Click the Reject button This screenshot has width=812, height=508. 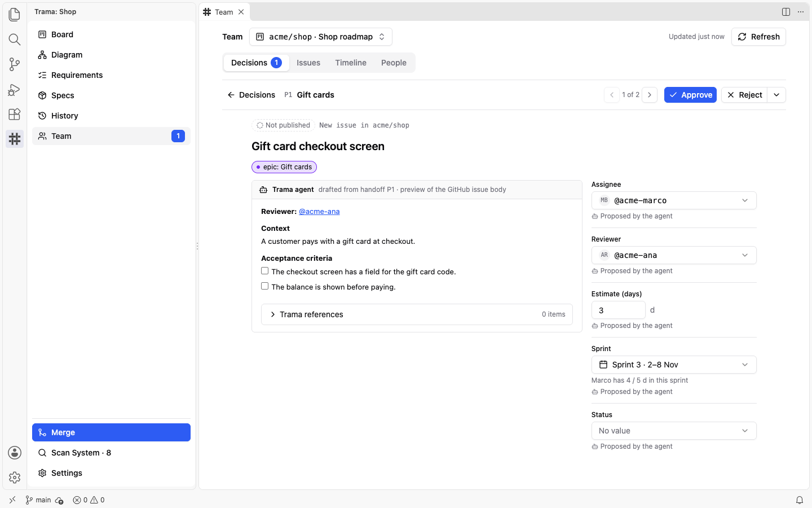(744, 95)
